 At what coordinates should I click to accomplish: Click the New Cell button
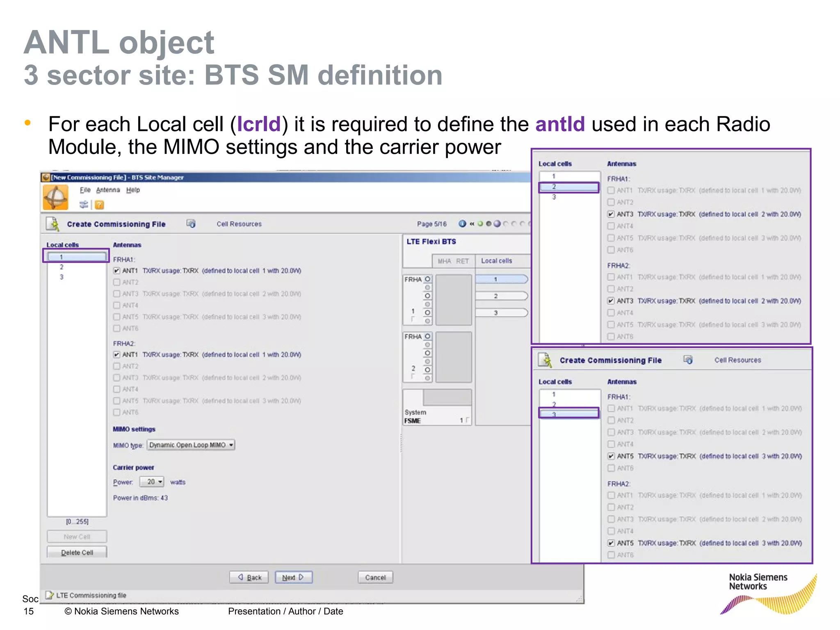[77, 536]
